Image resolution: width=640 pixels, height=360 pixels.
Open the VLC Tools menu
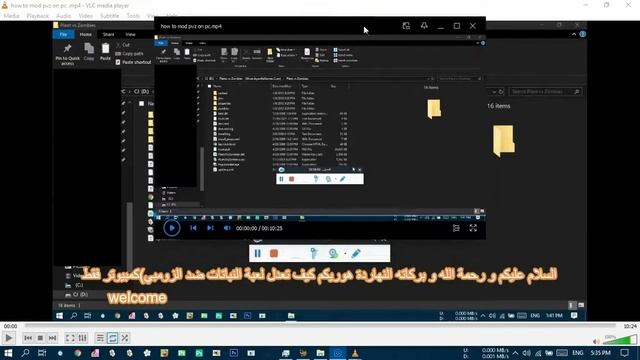tap(133, 16)
